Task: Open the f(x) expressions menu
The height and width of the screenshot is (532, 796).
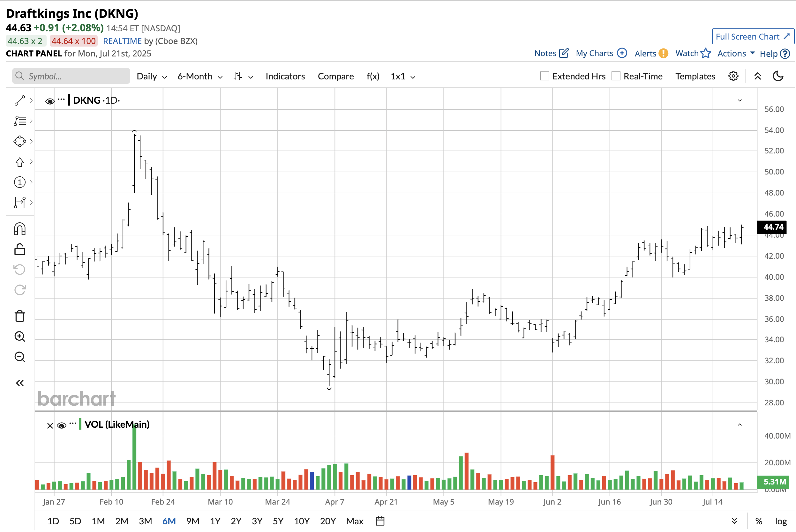Action: pyautogui.click(x=373, y=76)
